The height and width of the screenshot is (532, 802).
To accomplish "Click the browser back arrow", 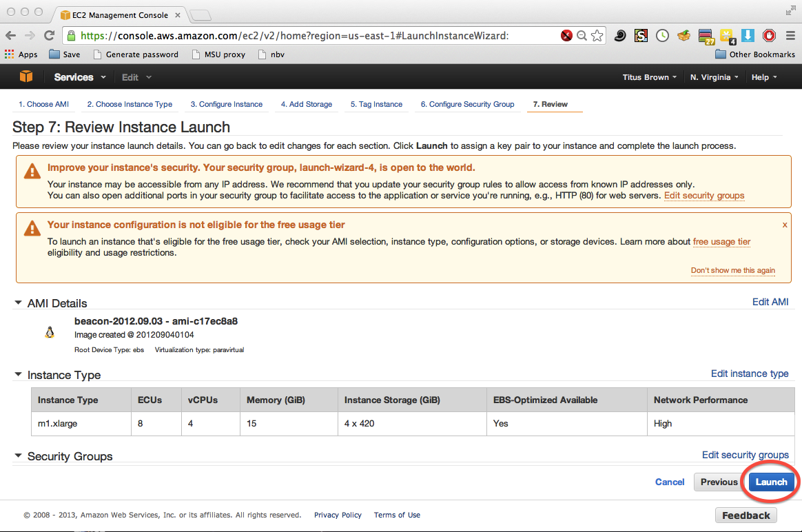I will 11,35.
